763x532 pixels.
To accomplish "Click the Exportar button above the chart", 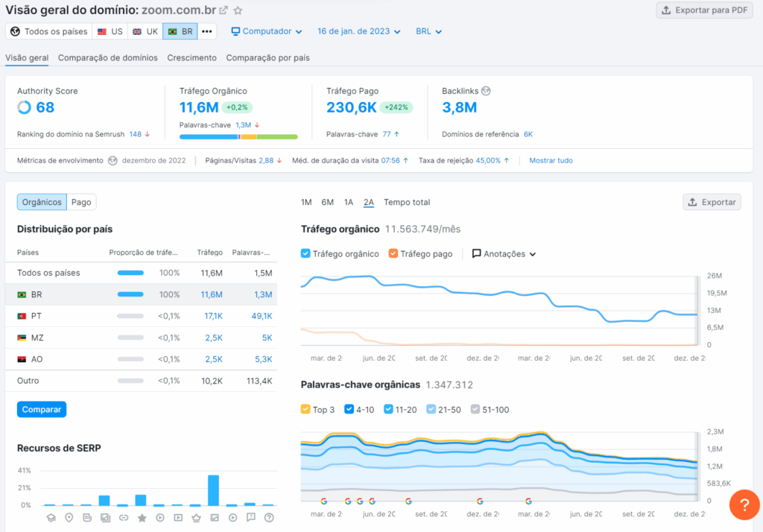I will coord(712,202).
